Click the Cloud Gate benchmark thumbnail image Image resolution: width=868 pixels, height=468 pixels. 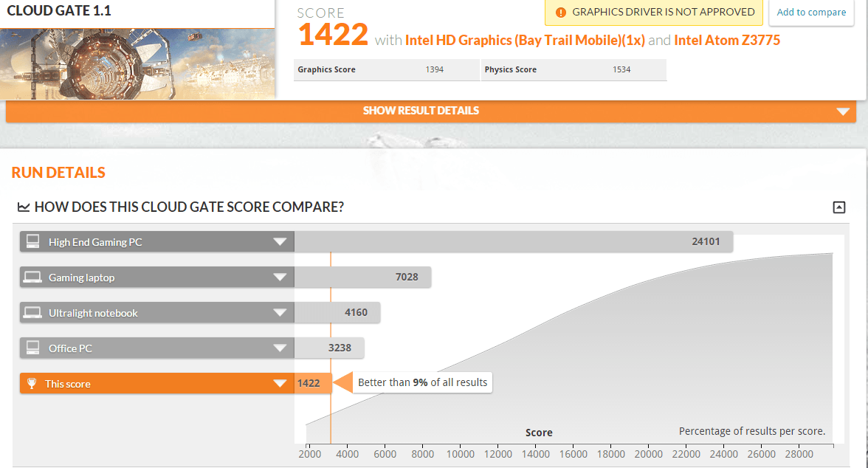pos(137,64)
